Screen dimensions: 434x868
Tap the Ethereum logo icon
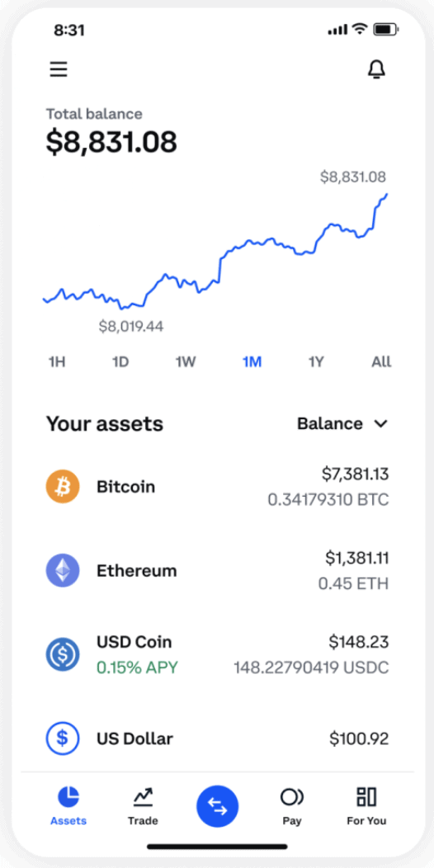coord(63,571)
